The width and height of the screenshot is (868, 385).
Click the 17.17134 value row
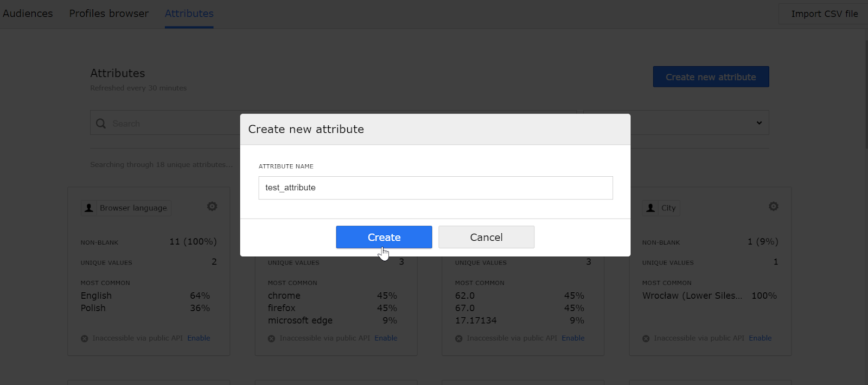(520, 320)
